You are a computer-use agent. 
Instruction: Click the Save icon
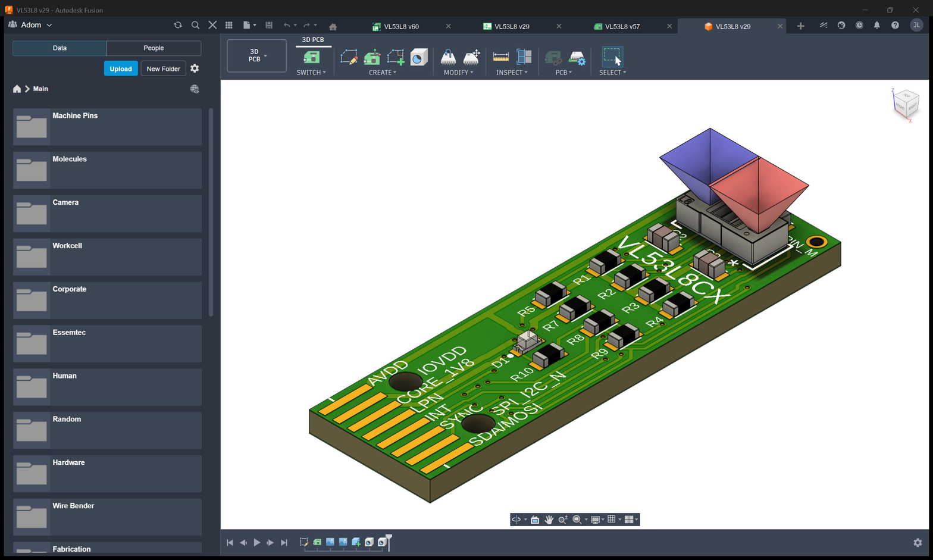[x=269, y=25]
